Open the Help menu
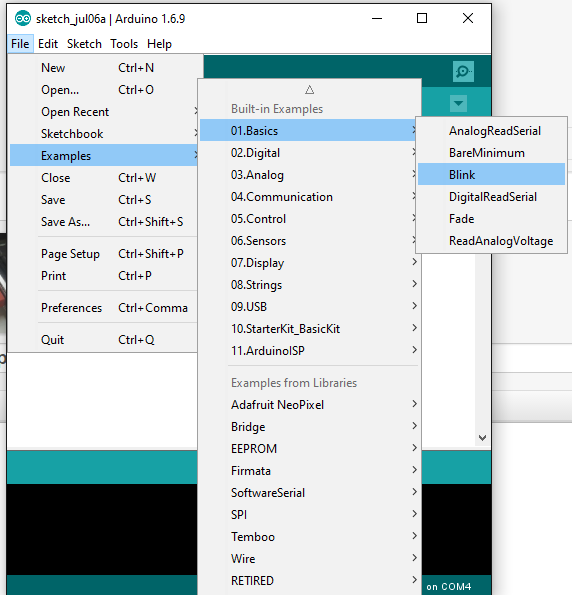Screen dimensions: 572x595 [x=159, y=44]
